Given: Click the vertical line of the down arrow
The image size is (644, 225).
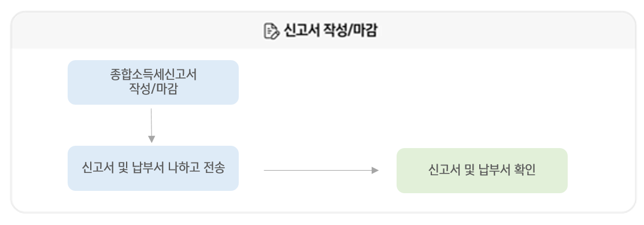Looking at the screenshot, I should 151,123.
